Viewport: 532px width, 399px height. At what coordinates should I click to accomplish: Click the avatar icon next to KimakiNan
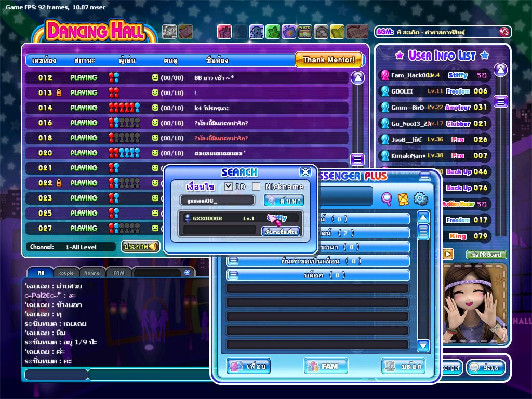click(385, 155)
